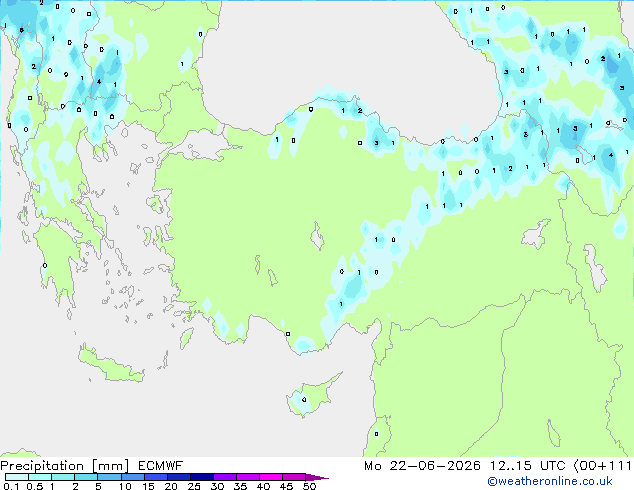Click the "25" legend scale label
This screenshot has width=634, height=490.
pos(194,486)
